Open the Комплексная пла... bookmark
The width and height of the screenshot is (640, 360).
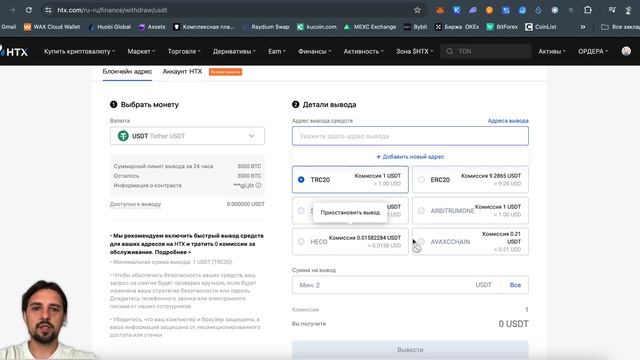[204, 27]
